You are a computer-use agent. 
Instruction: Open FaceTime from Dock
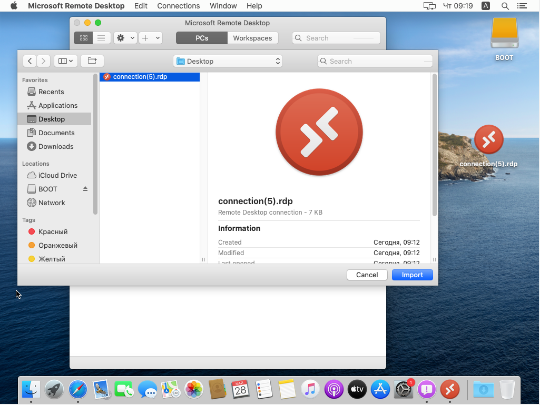[x=124, y=390]
